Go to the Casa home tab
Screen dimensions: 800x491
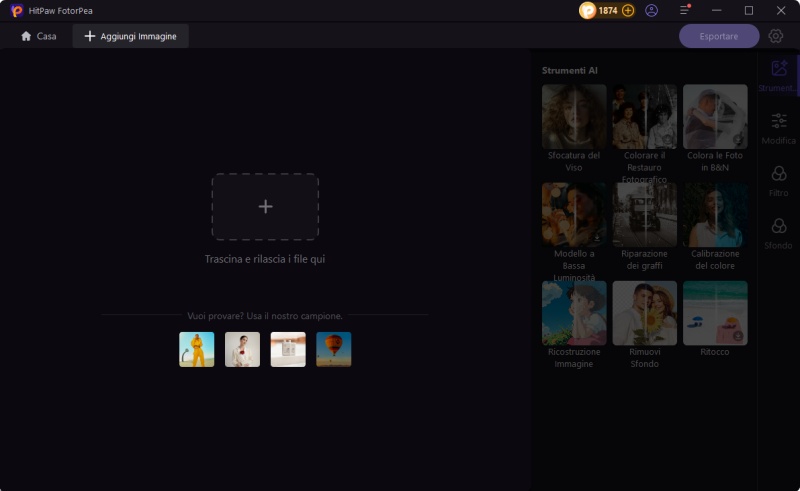38,36
